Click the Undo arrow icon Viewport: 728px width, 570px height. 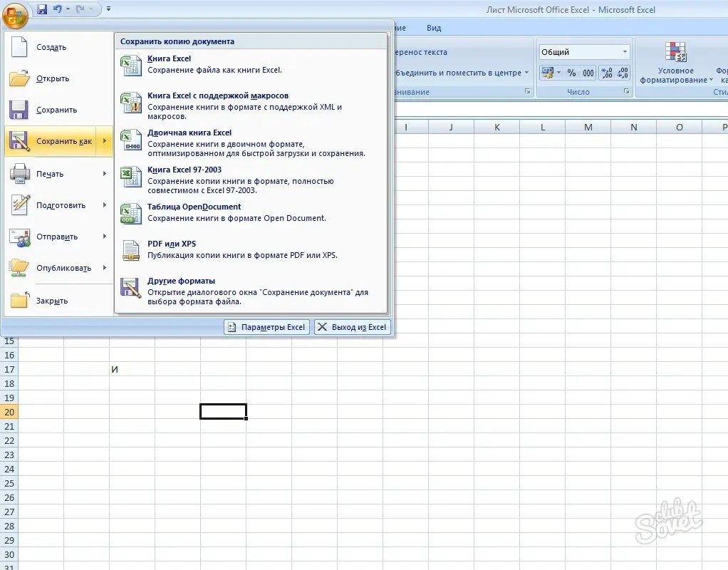point(57,9)
